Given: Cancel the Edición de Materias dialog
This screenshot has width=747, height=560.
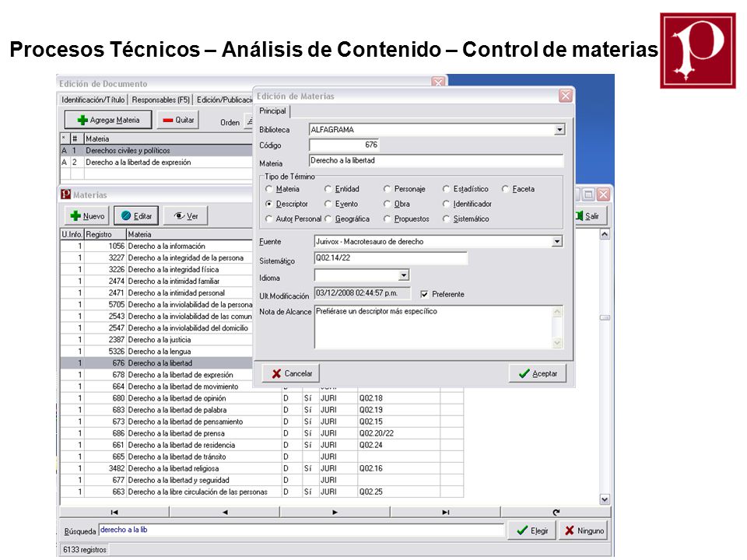Looking at the screenshot, I should coord(291,373).
